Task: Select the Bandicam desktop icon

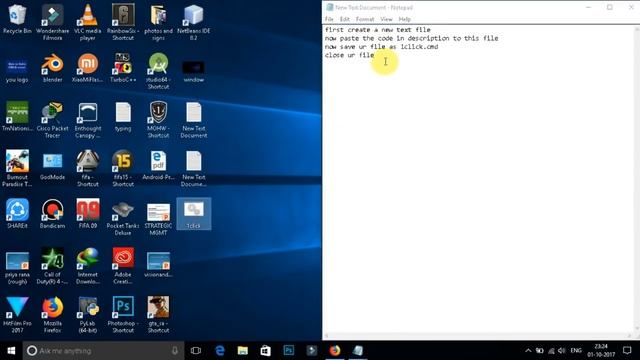Action: (x=52, y=213)
